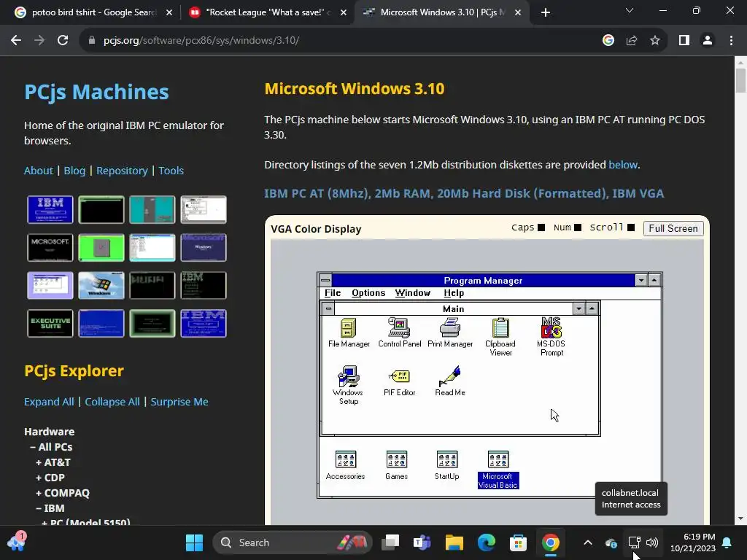This screenshot has height=560, width=747.
Task: Select the PIF Editor icon
Action: point(399,381)
